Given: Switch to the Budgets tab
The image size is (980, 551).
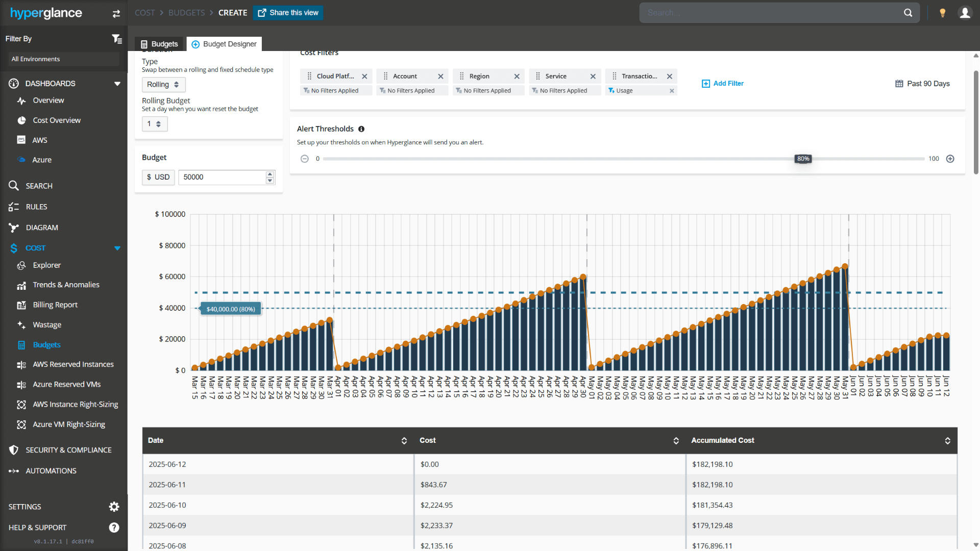Looking at the screenshot, I should tap(160, 44).
